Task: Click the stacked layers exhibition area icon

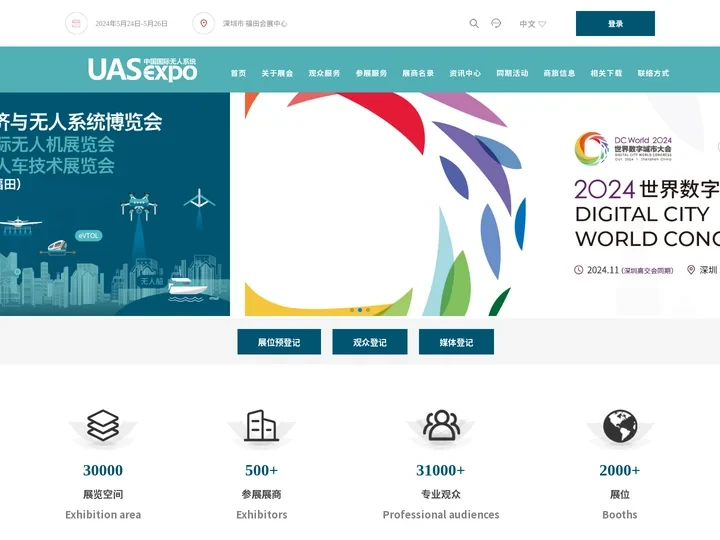Action: [103, 425]
